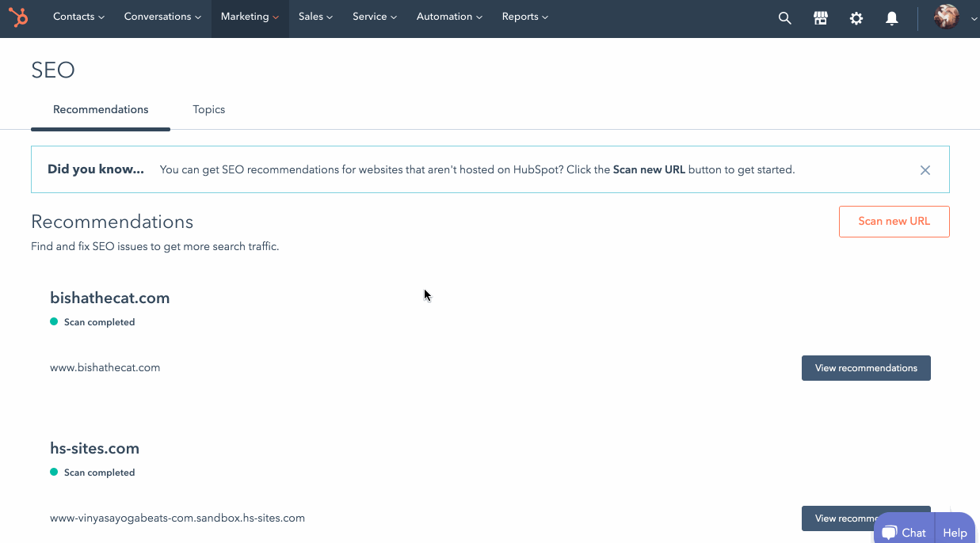Viewport: 980px width, 543px height.
Task: Click the Scan new URL button
Action: [894, 222]
